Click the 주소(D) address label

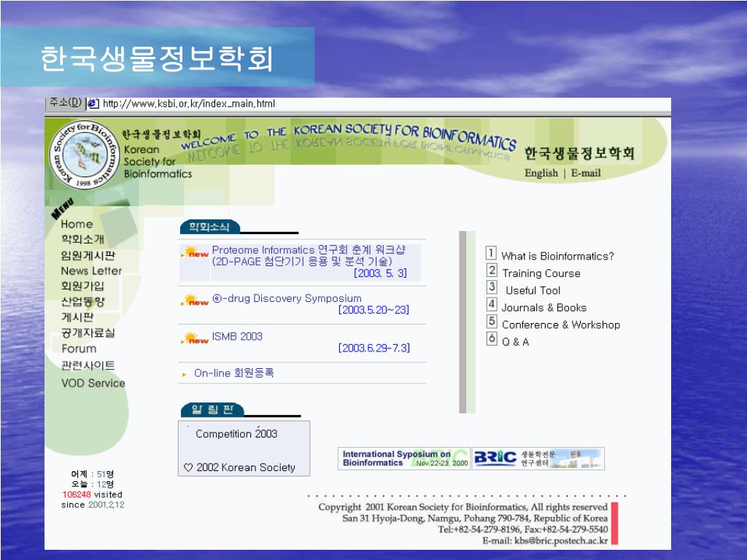coord(65,102)
